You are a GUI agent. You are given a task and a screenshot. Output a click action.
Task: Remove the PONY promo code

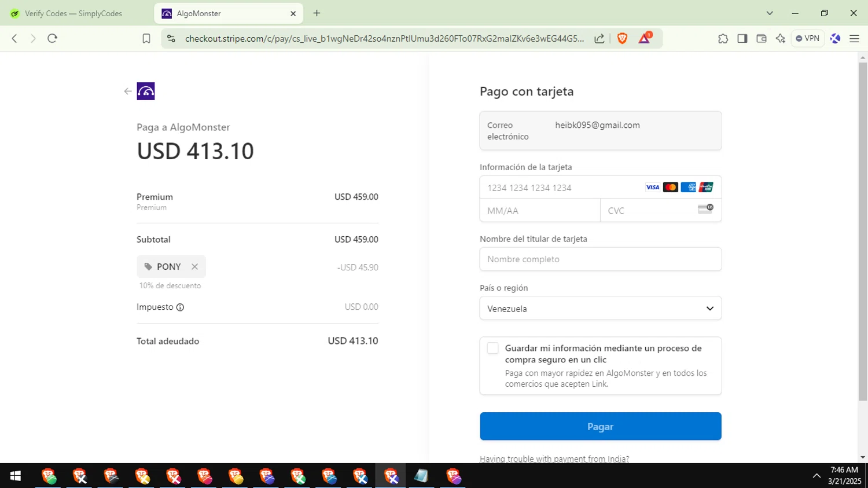(195, 267)
